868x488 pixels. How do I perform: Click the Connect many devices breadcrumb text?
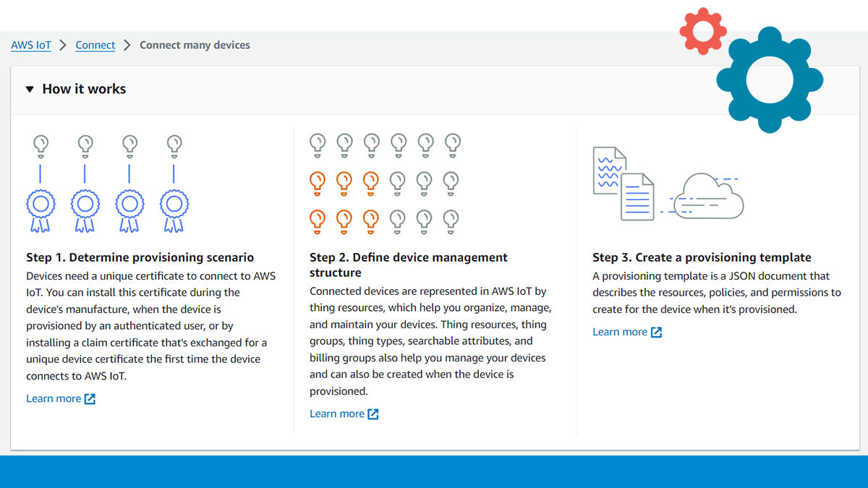click(195, 45)
